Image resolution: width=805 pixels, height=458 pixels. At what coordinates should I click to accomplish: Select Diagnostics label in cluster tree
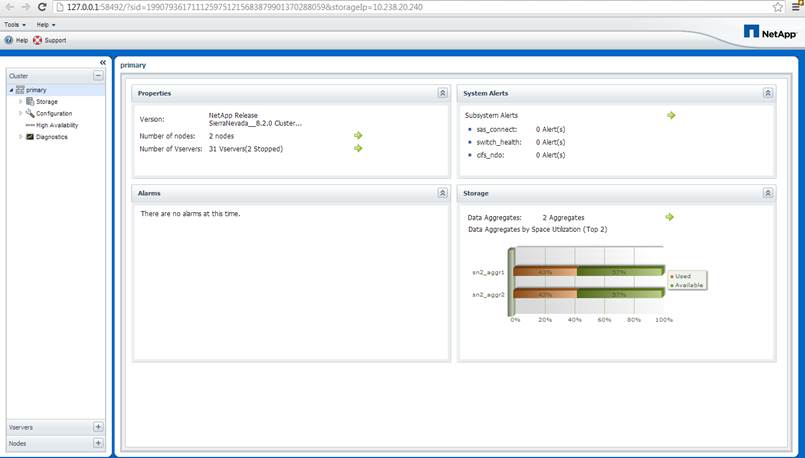click(x=51, y=137)
